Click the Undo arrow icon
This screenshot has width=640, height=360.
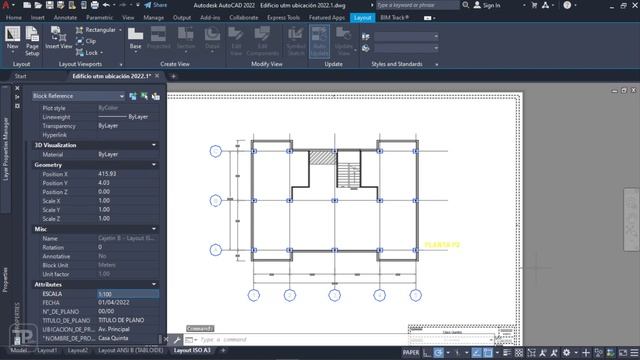(x=106, y=5)
